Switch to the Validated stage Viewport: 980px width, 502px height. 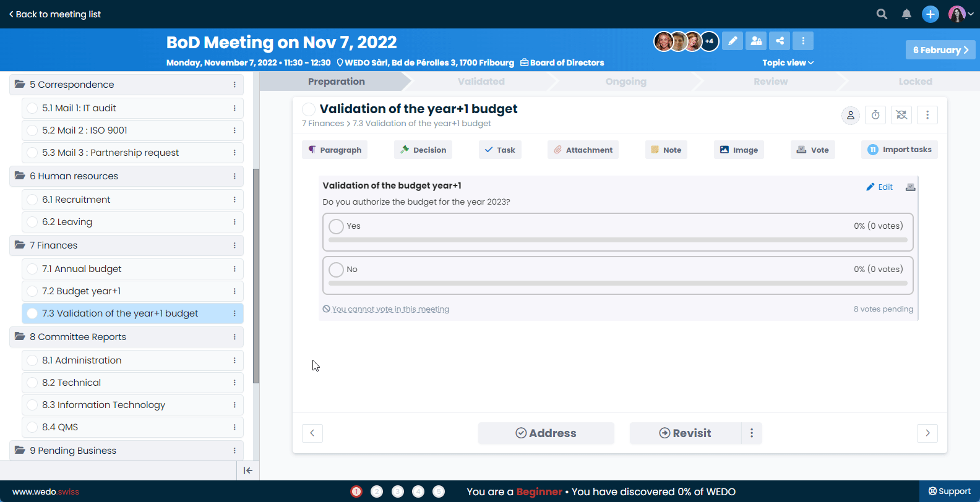[481, 82]
